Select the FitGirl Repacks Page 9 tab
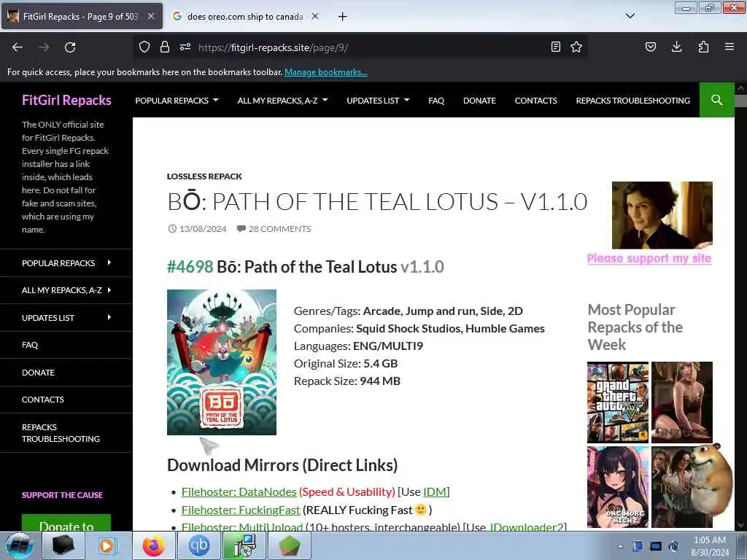This screenshot has height=560, width=747. [82, 17]
